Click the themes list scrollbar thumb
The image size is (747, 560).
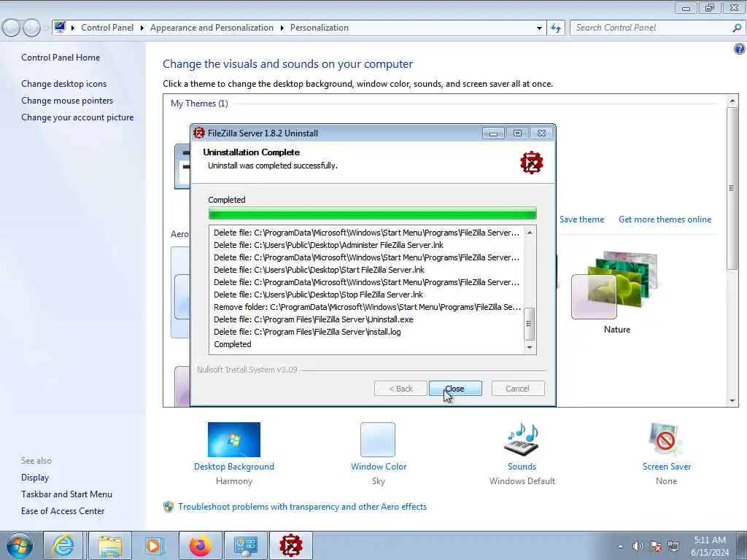(x=732, y=189)
